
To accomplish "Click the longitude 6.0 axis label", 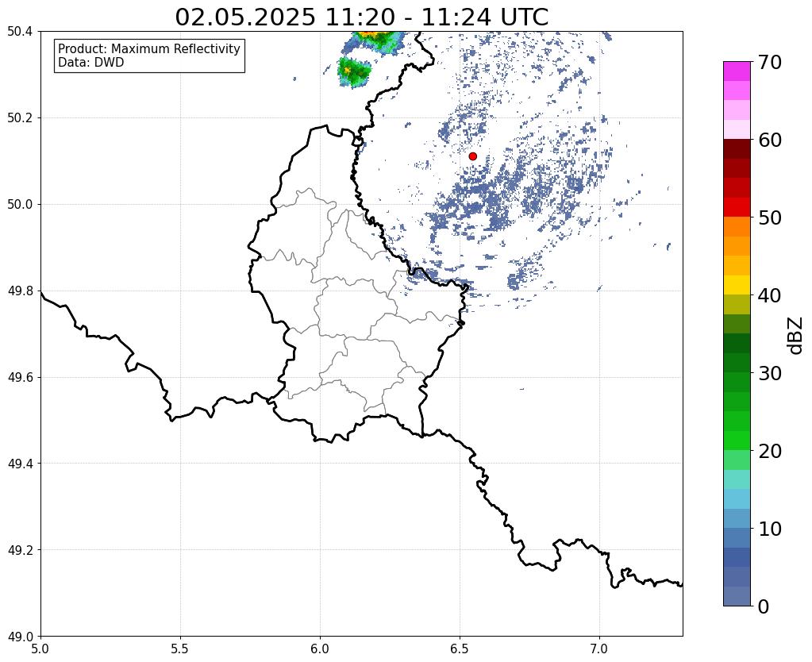I will [x=320, y=649].
